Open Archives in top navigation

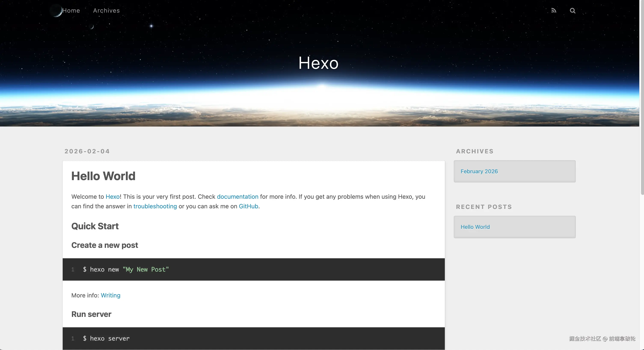pos(106,10)
